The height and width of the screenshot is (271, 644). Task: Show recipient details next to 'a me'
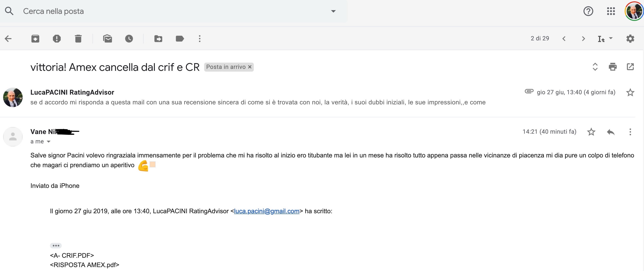pos(49,142)
